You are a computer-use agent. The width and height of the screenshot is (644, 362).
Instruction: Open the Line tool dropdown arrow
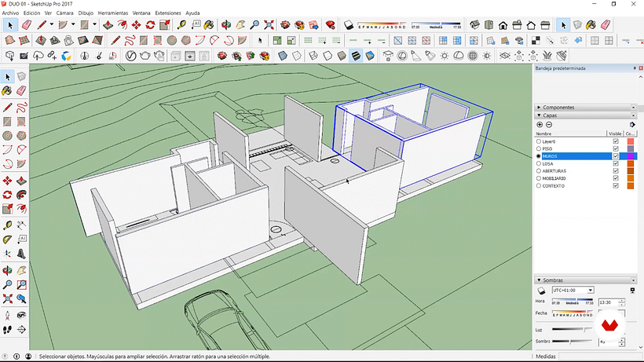point(51,24)
